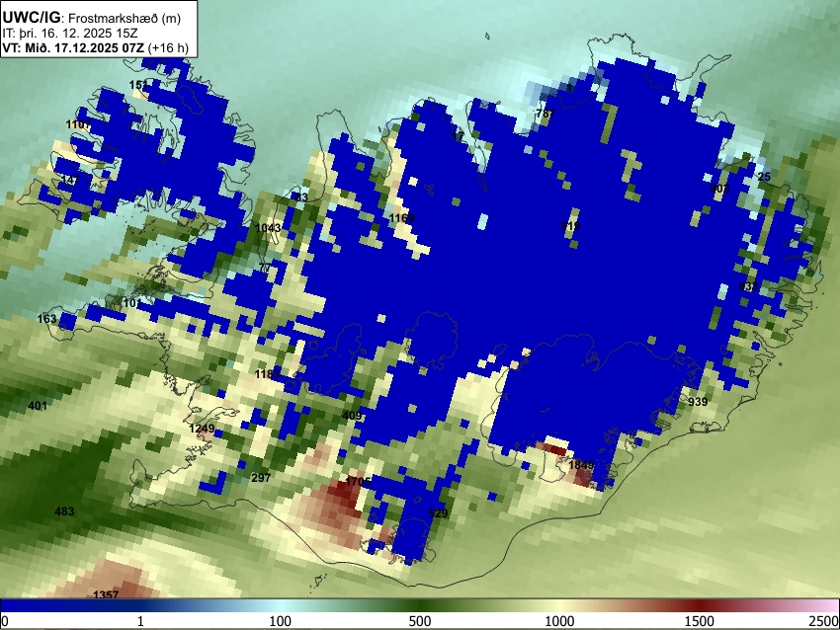This screenshot has width=840, height=630.
Task: Click the map value 101 on Snæfellsnes
Action: pos(132,303)
